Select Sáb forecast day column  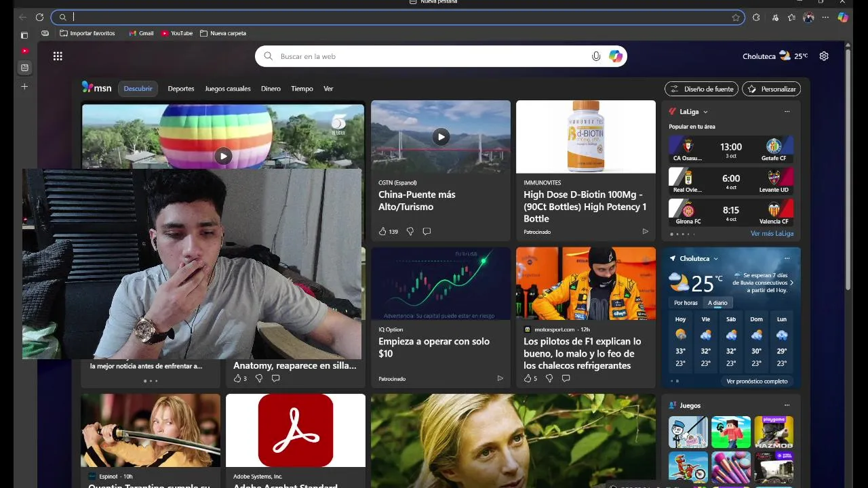731,341
